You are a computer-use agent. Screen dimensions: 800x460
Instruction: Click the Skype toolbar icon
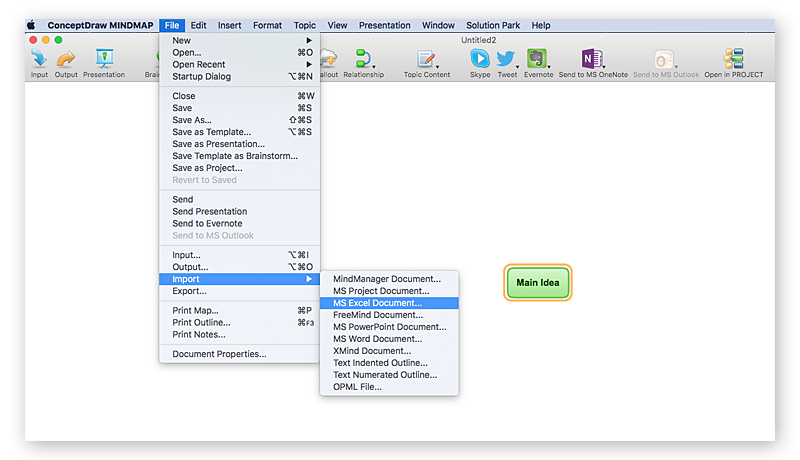480,59
